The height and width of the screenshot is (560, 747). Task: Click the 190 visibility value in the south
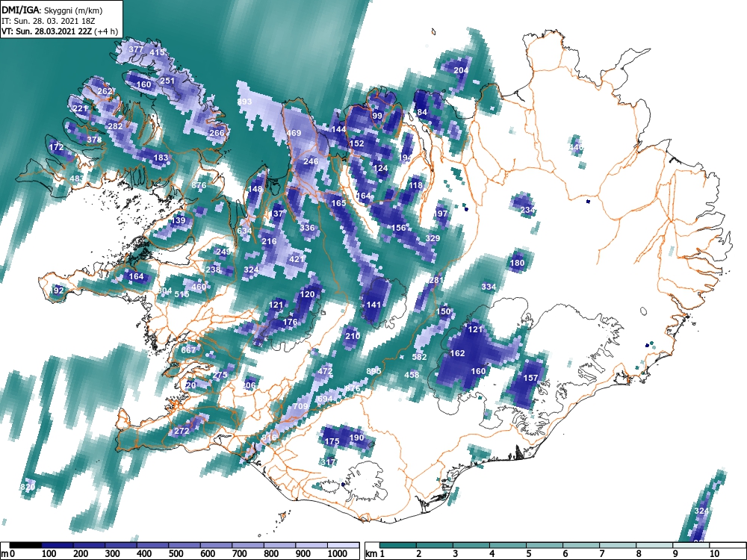[x=356, y=438]
